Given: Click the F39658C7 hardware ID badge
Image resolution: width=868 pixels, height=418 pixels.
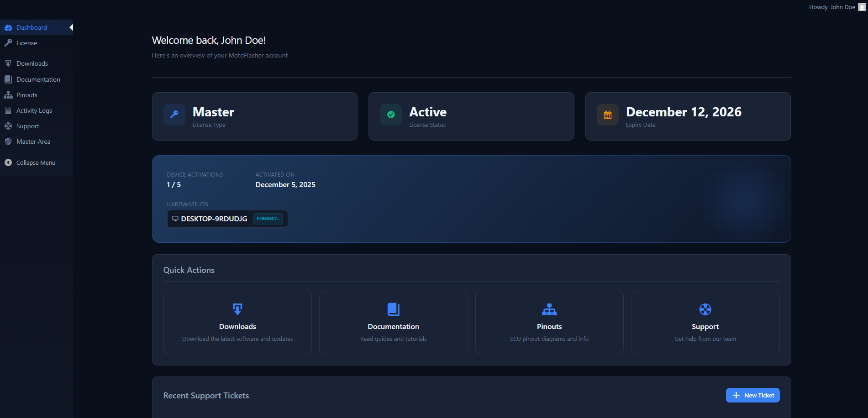Looking at the screenshot, I should pyautogui.click(x=268, y=219).
